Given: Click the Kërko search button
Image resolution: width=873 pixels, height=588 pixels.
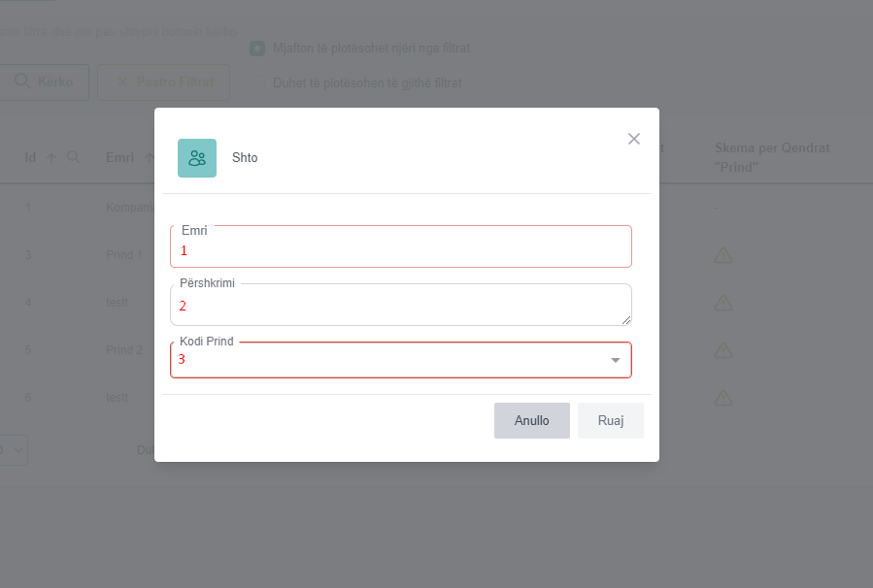Looking at the screenshot, I should point(45,82).
